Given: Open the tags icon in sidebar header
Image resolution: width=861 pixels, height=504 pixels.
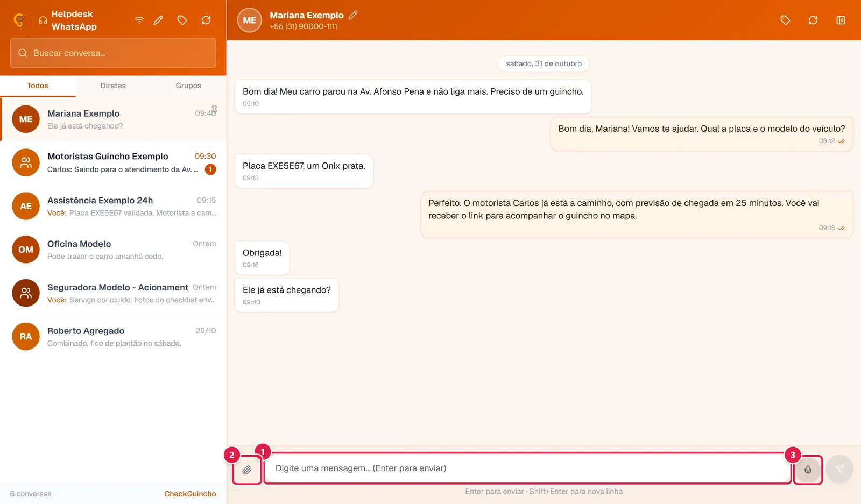Looking at the screenshot, I should [x=182, y=20].
